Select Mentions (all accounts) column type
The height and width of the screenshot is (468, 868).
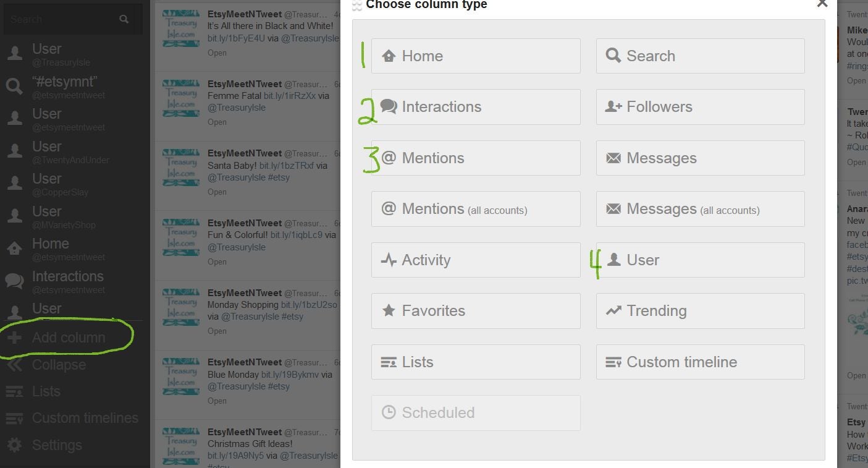[x=476, y=209]
